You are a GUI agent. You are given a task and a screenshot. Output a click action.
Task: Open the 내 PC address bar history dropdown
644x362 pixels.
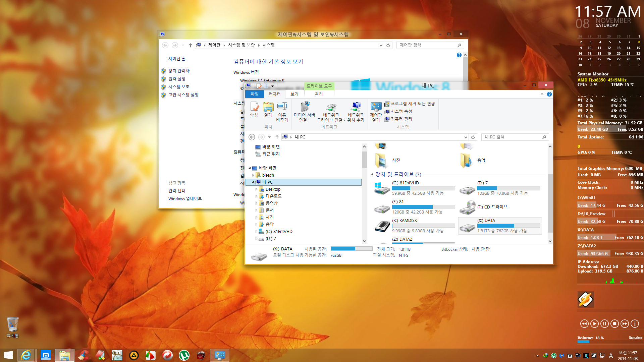pyautogui.click(x=465, y=137)
